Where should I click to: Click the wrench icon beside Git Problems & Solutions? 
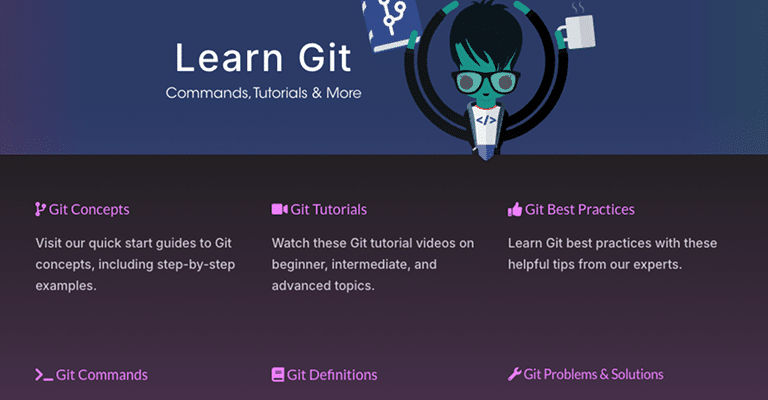[x=514, y=375]
